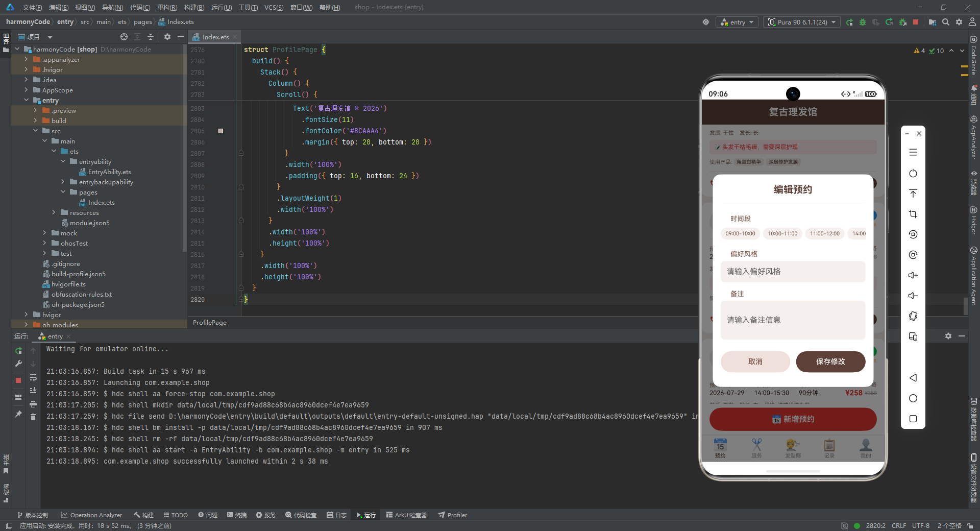Open the CodeGenie side panel

click(x=974, y=55)
